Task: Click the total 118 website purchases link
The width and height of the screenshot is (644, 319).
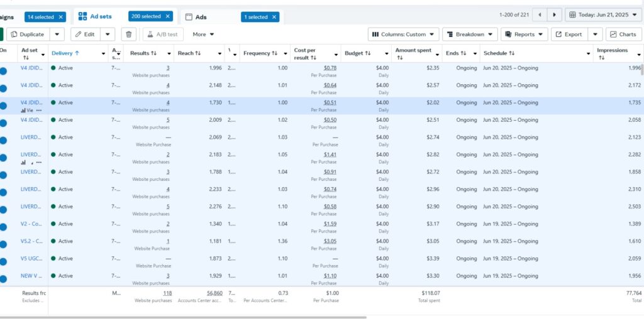Action: pyautogui.click(x=167, y=293)
